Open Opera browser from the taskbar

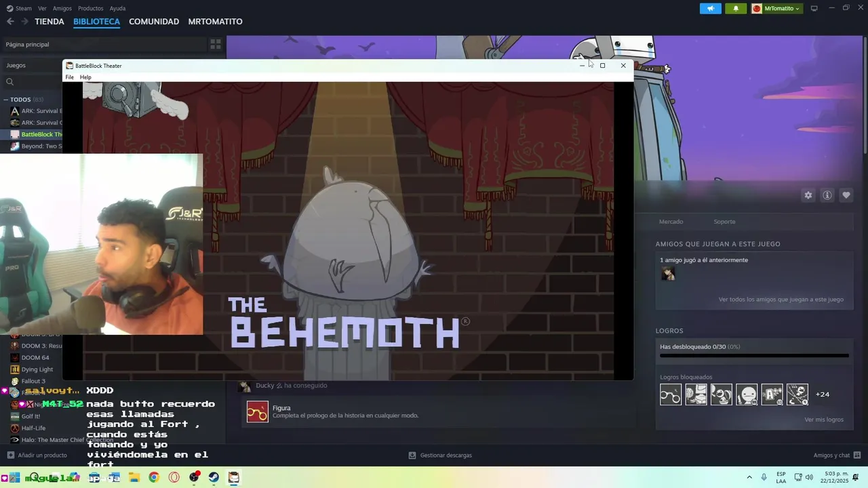(174, 478)
